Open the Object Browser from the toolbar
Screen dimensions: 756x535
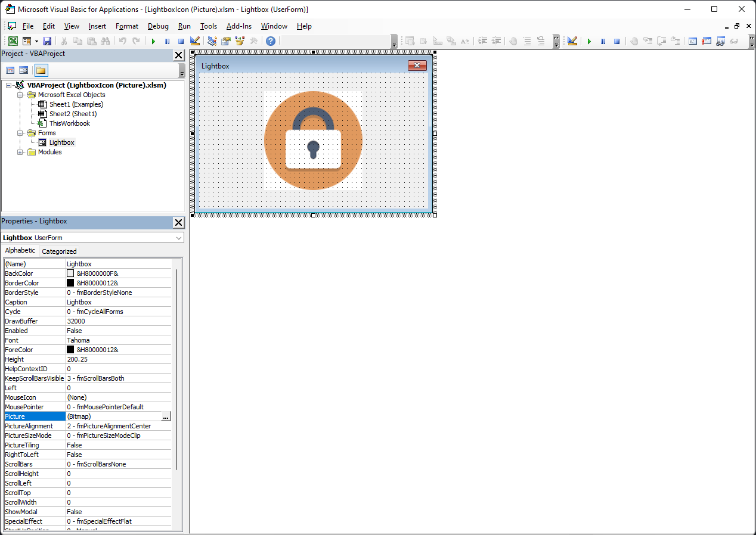point(240,41)
